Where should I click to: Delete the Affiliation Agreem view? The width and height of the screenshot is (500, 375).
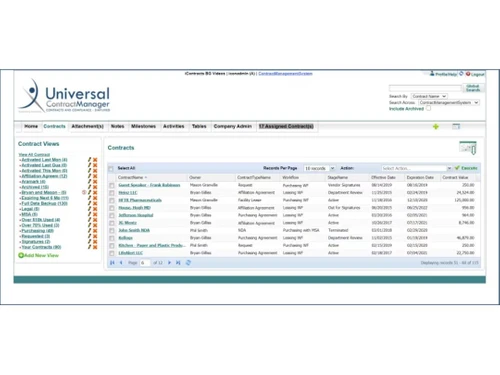[95, 176]
